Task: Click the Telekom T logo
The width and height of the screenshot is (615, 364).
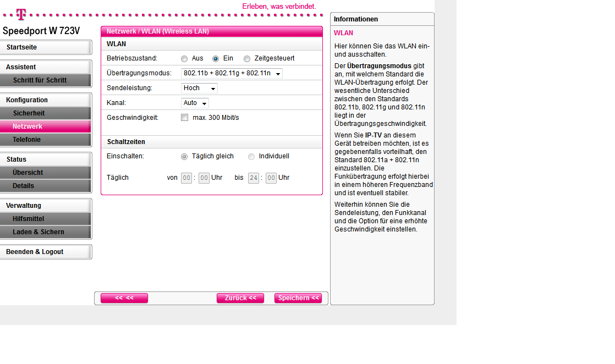Action: [20, 13]
